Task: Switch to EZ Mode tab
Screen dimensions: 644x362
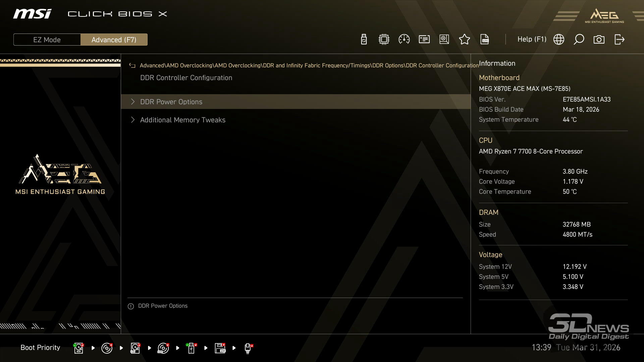Action: coord(47,40)
